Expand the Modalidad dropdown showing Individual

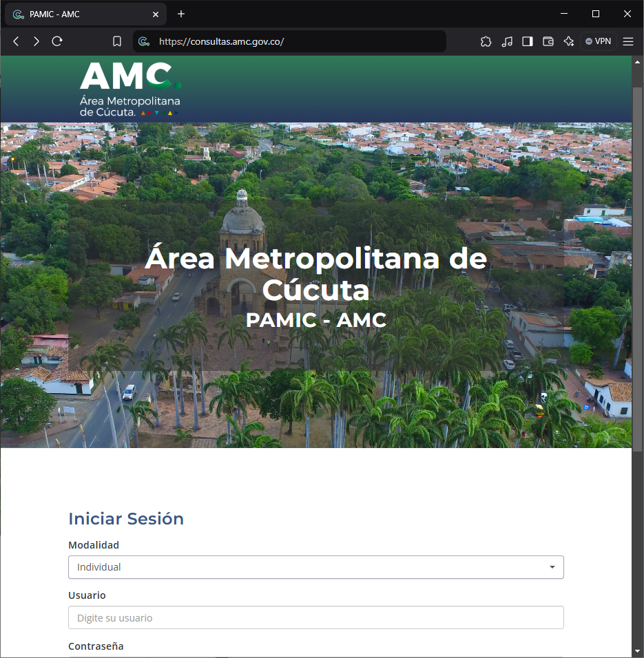point(315,567)
